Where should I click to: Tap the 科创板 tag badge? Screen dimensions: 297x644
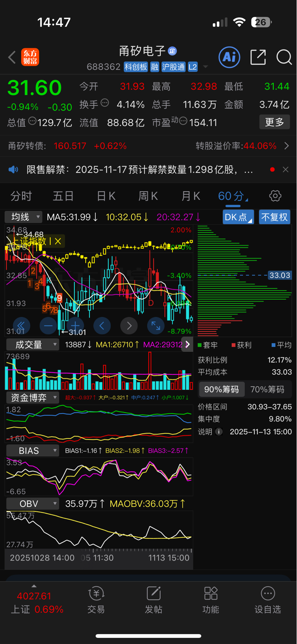[x=136, y=67]
